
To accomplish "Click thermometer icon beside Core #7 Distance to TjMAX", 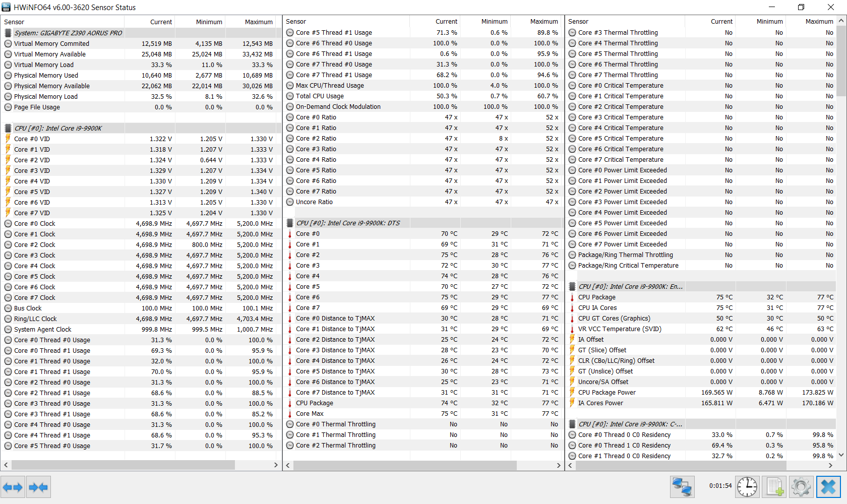I will pyautogui.click(x=290, y=392).
